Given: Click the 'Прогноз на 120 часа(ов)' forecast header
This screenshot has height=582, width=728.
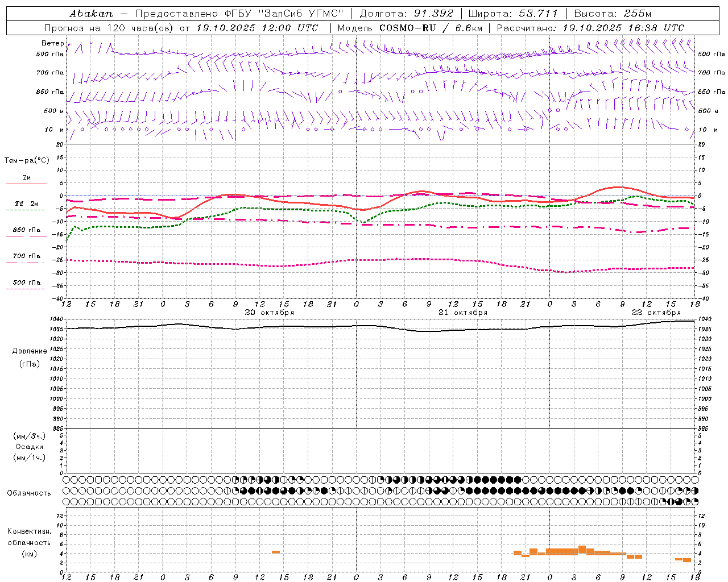Looking at the screenshot, I should click(109, 28).
